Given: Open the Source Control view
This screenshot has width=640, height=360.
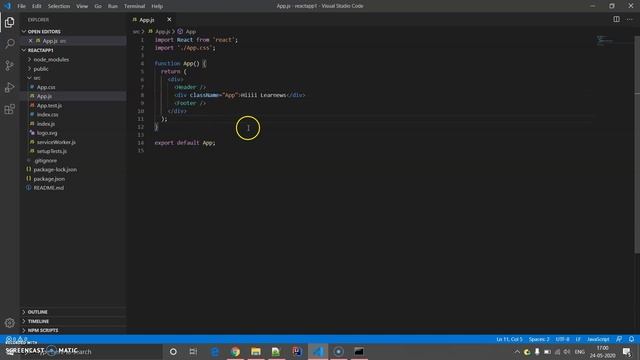Looking at the screenshot, I should [9, 65].
